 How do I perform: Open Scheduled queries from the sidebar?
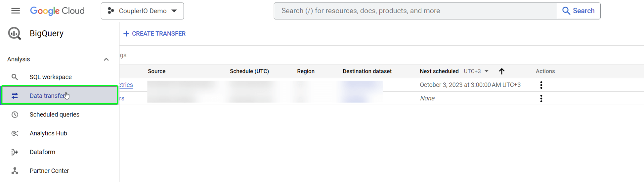point(54,115)
